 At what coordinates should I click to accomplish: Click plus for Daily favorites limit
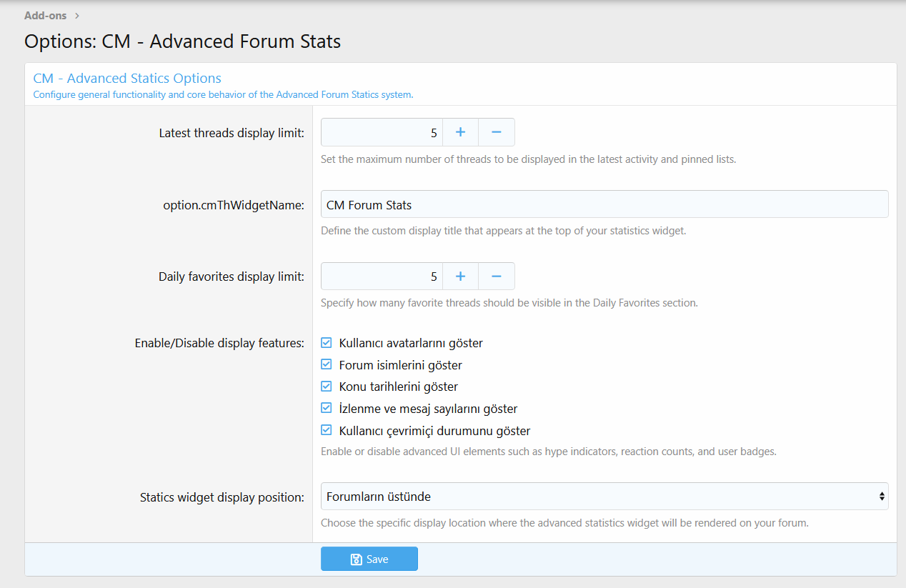click(x=460, y=276)
